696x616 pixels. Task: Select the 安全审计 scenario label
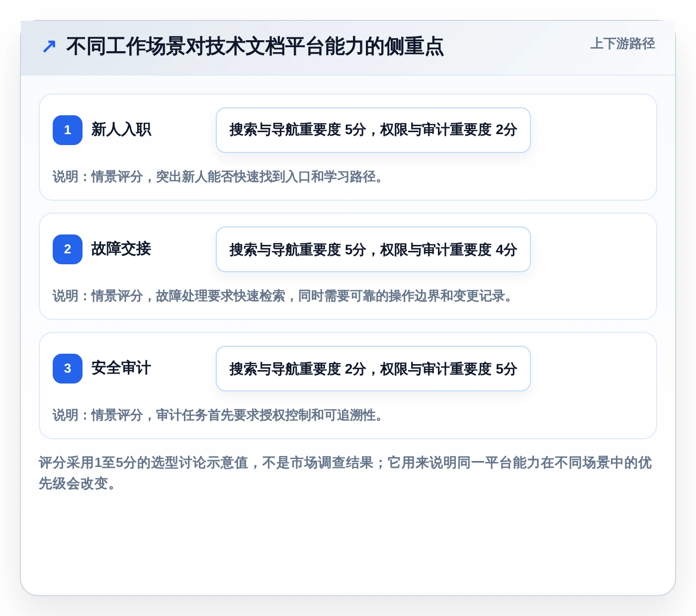tap(121, 368)
